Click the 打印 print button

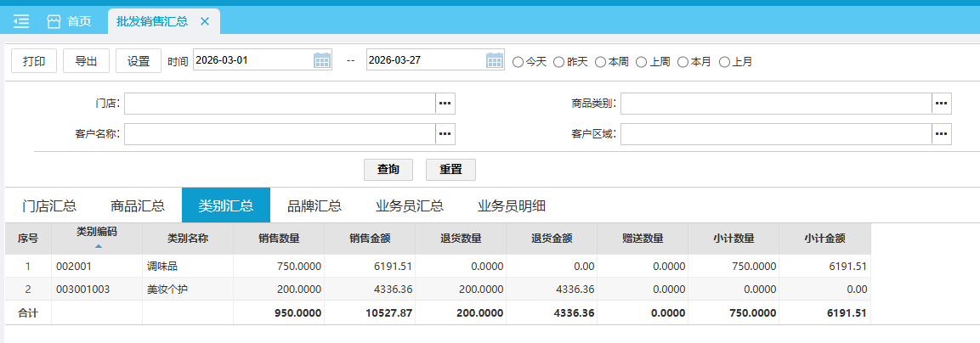click(x=34, y=61)
